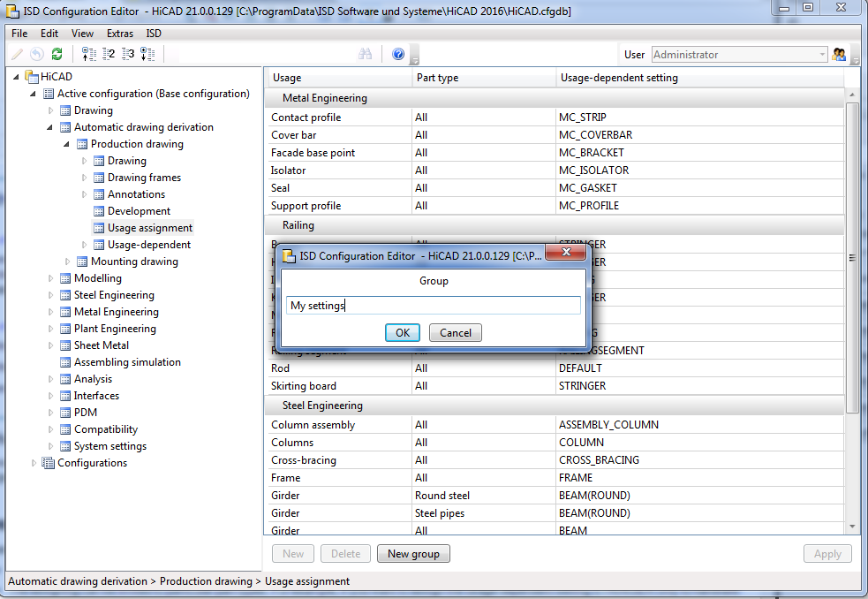Click the binoculars search icon
Image resolution: width=868 pixels, height=599 pixels.
[x=365, y=55]
